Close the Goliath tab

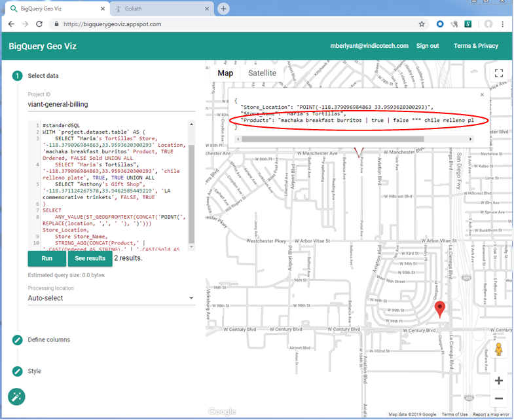click(207, 9)
